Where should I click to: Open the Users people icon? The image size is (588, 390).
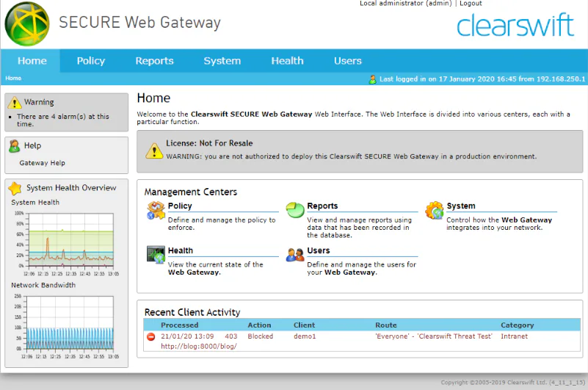pos(295,255)
